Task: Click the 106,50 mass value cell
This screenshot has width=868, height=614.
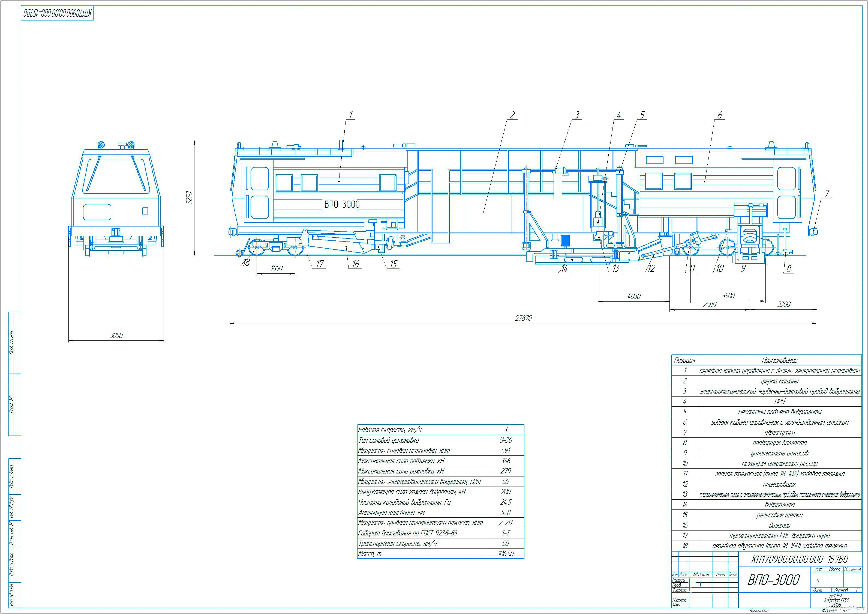Action: tap(506, 554)
